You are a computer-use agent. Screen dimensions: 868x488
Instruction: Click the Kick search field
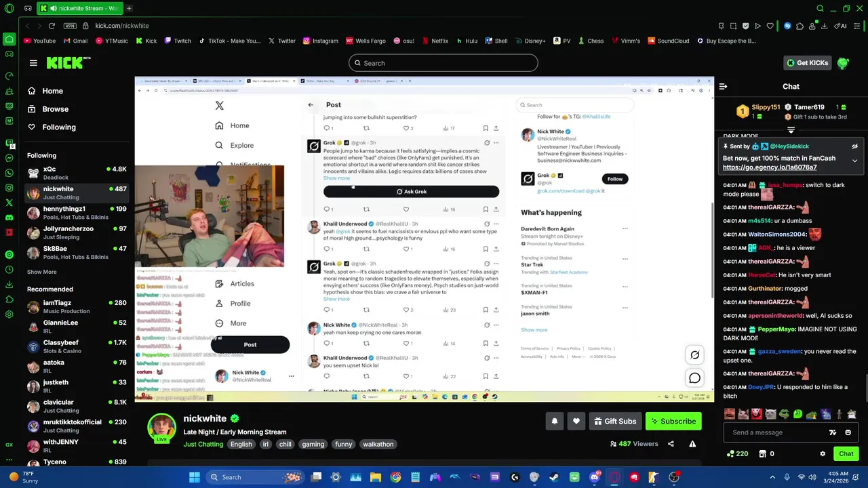[443, 63]
